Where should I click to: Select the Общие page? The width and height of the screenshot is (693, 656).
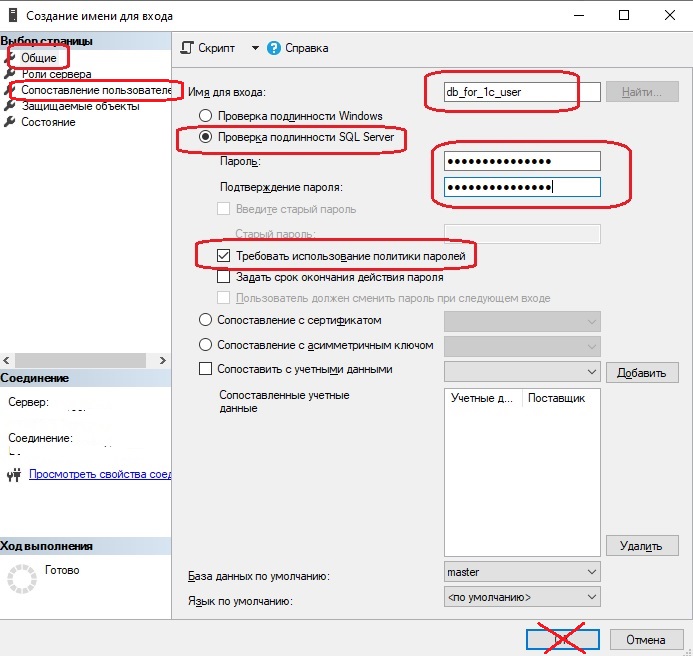pyautogui.click(x=39, y=58)
